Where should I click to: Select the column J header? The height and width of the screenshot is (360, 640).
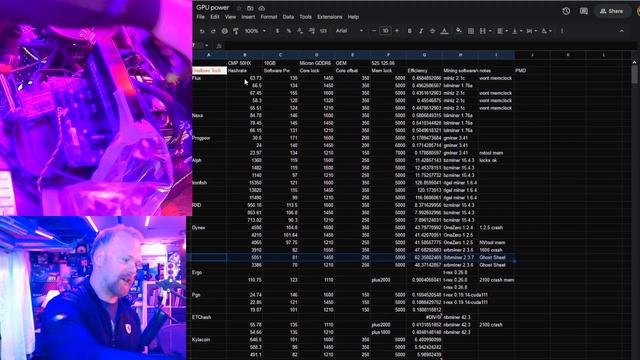[532, 55]
